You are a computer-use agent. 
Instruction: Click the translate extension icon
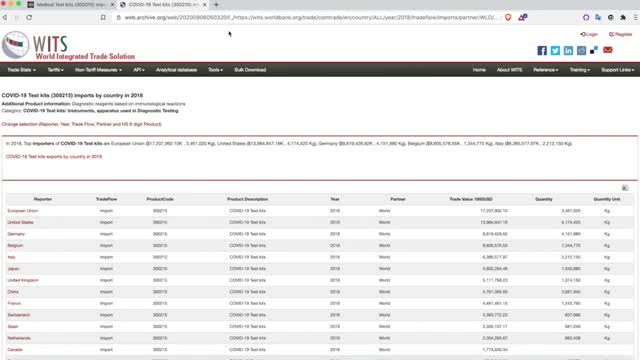click(x=598, y=17)
